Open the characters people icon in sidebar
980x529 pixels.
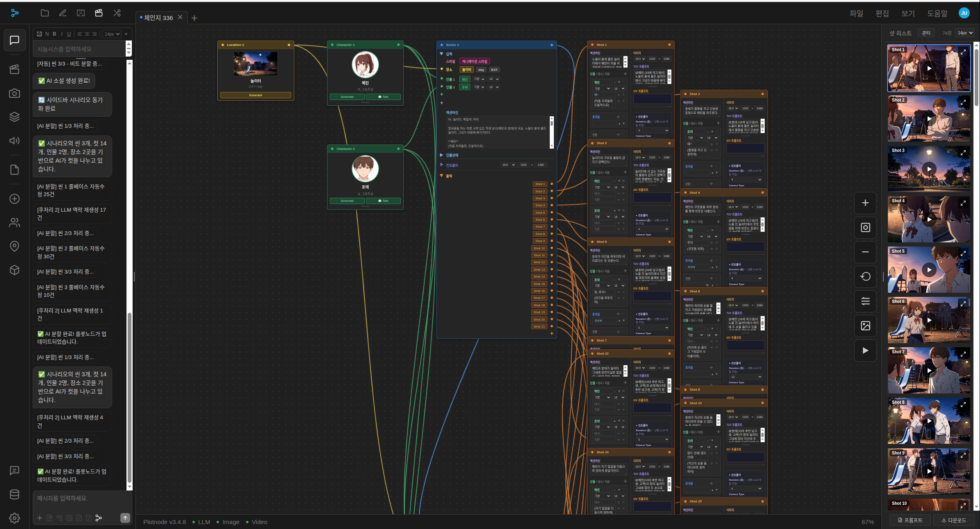coord(15,223)
